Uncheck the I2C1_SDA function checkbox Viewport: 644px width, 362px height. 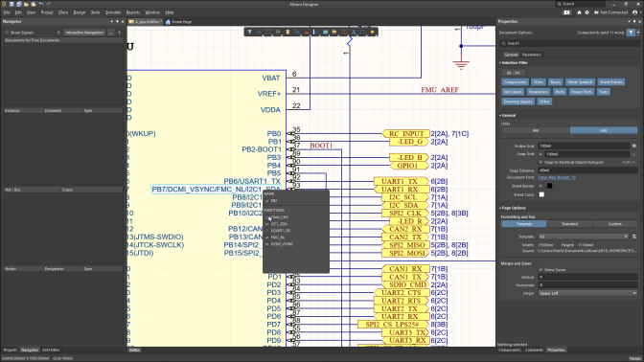click(x=267, y=224)
